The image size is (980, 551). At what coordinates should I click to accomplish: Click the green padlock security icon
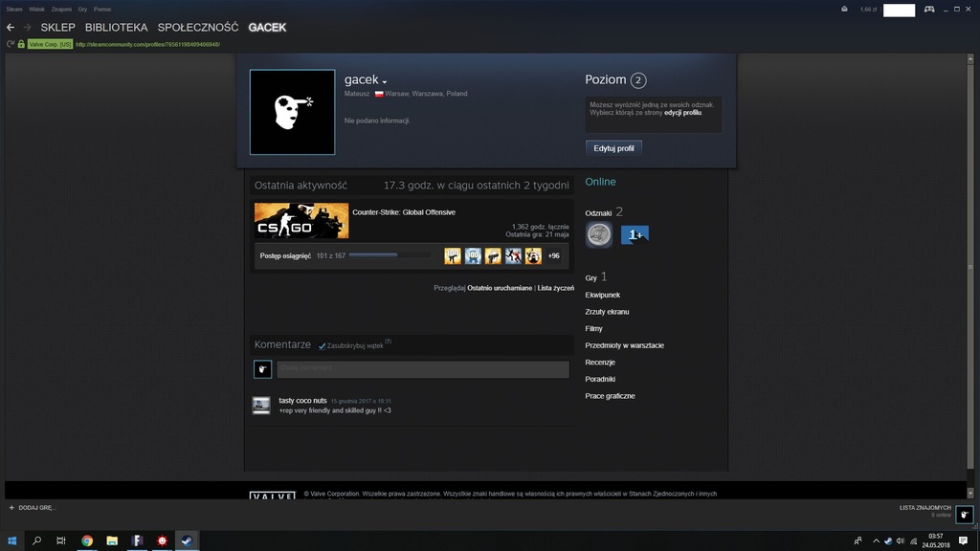(21, 44)
